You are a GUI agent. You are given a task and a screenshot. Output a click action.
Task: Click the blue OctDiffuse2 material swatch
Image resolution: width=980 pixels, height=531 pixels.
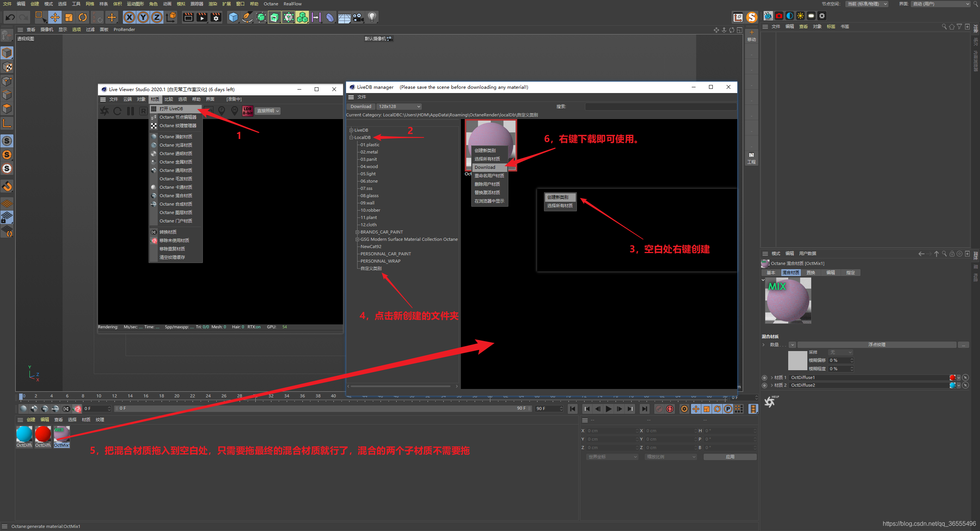pos(952,385)
